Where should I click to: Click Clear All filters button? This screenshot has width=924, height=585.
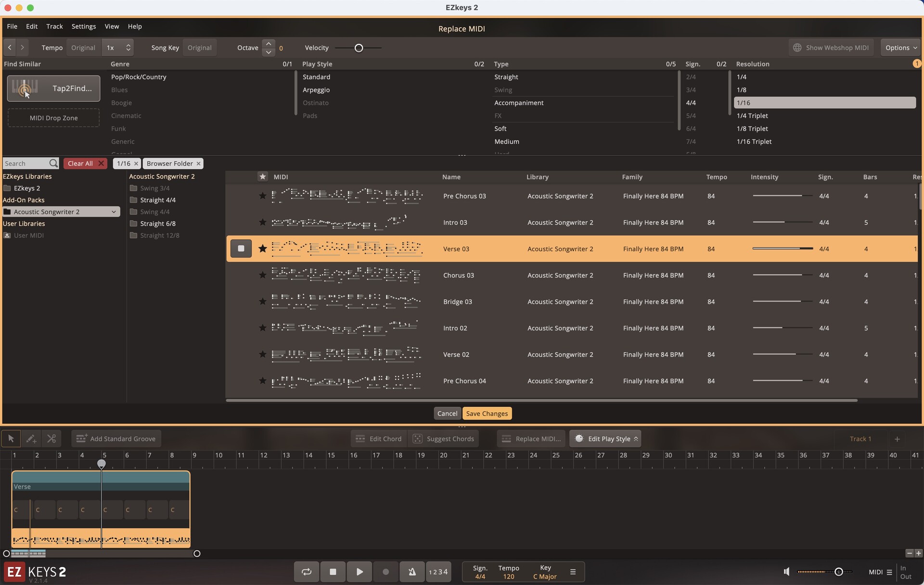click(86, 164)
